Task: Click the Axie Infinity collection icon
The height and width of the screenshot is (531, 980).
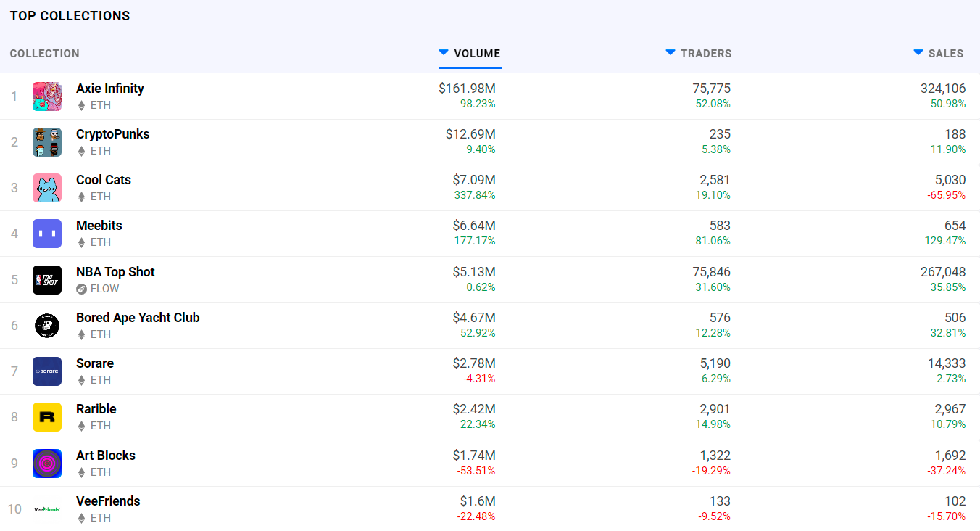Action: tap(47, 96)
